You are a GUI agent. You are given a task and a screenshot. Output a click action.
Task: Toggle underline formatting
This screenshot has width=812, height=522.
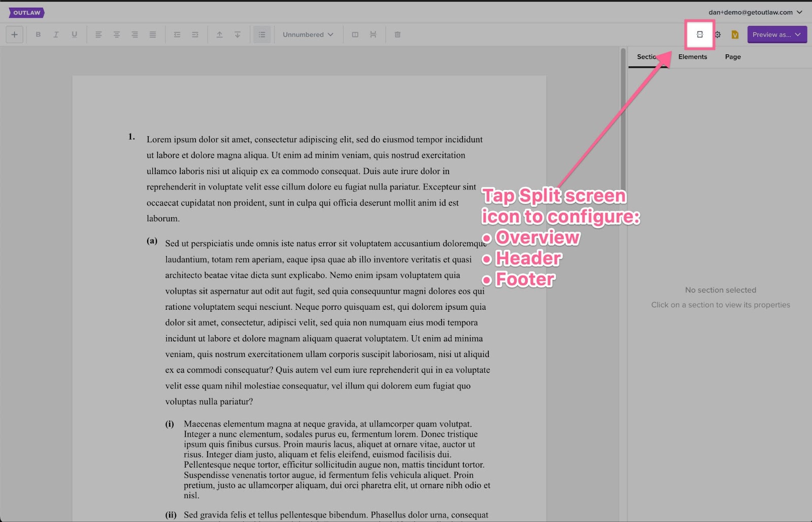tap(74, 35)
